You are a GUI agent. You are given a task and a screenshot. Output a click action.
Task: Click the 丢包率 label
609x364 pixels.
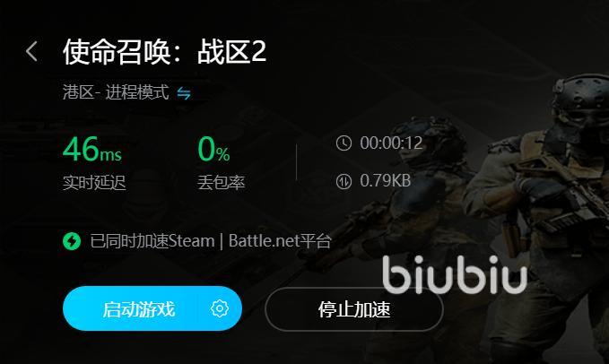click(221, 182)
